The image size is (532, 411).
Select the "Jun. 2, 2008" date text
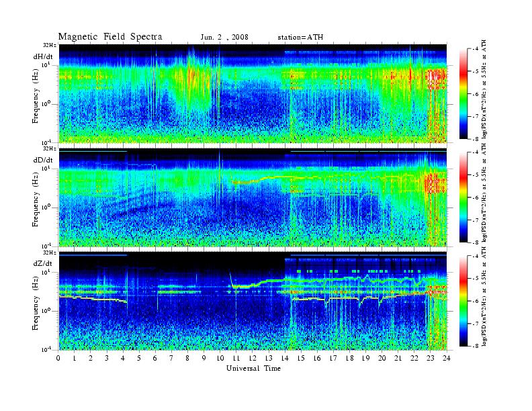point(224,38)
